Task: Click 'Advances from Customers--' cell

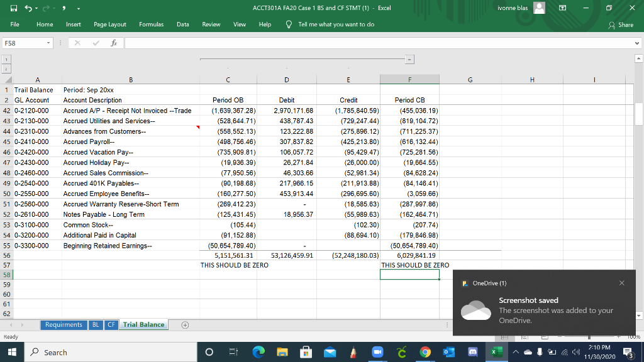Action: tap(131, 131)
